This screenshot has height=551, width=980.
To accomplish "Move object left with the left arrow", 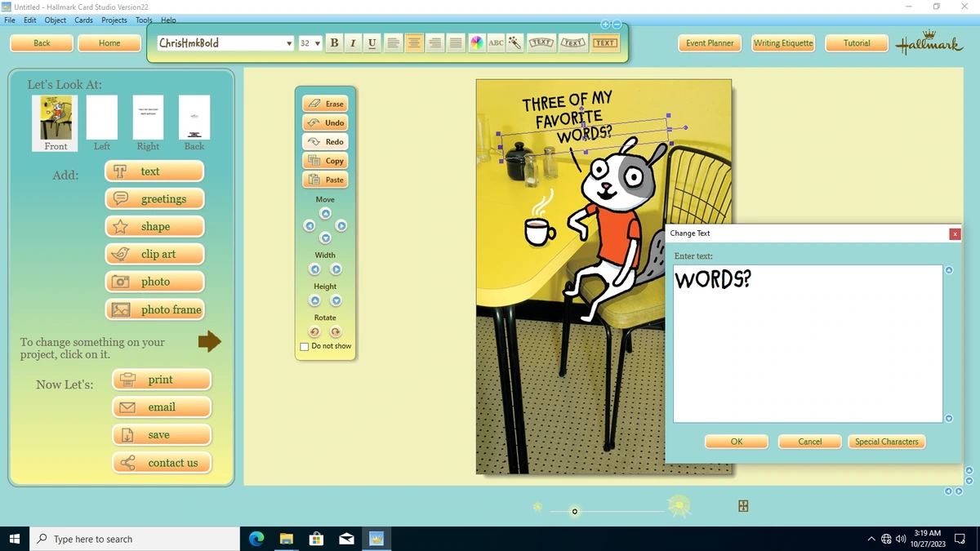I will click(309, 225).
